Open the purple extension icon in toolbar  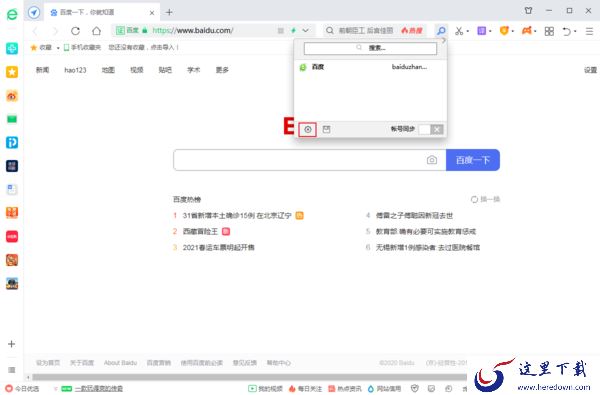481,31
